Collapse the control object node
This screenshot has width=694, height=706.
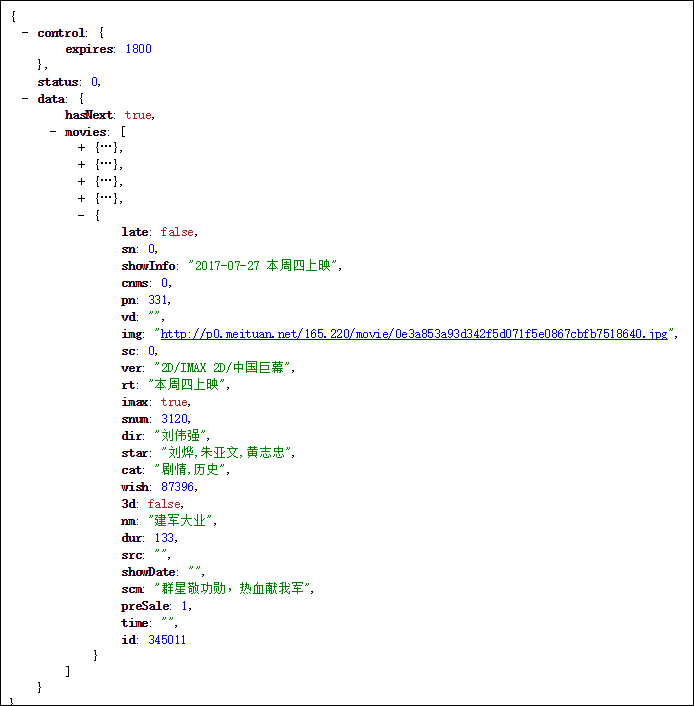coord(25,32)
